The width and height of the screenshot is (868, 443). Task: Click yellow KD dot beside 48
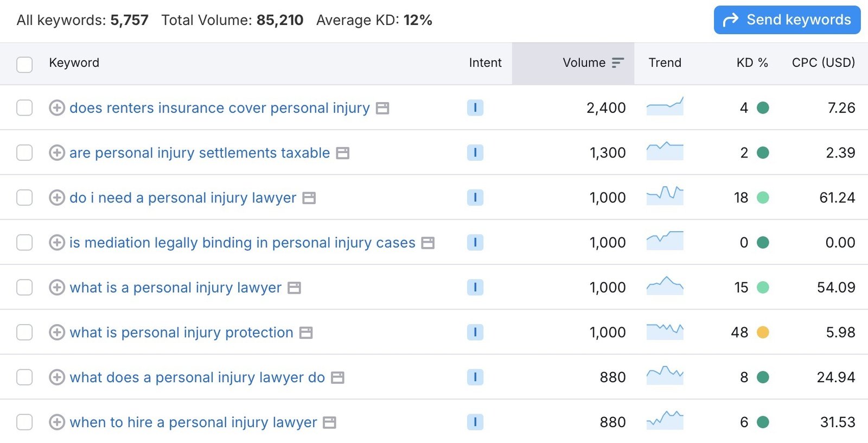coord(763,332)
